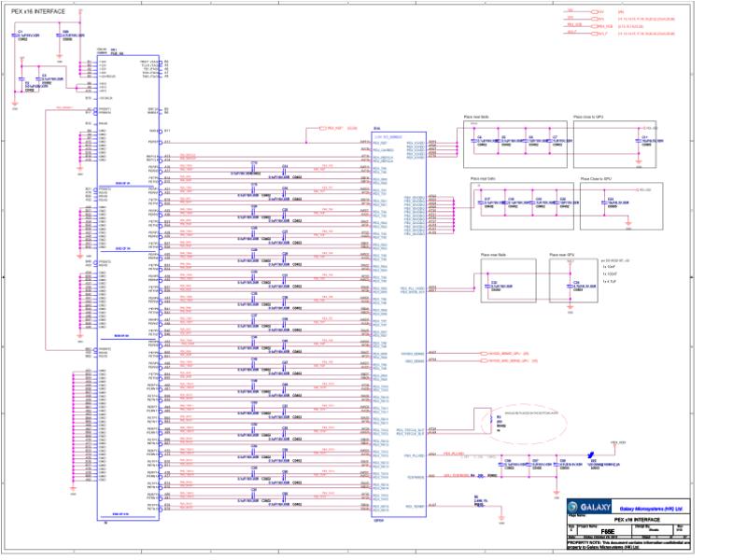Click the Galaxy Microsystems (HK) Ltd text

(651, 509)
